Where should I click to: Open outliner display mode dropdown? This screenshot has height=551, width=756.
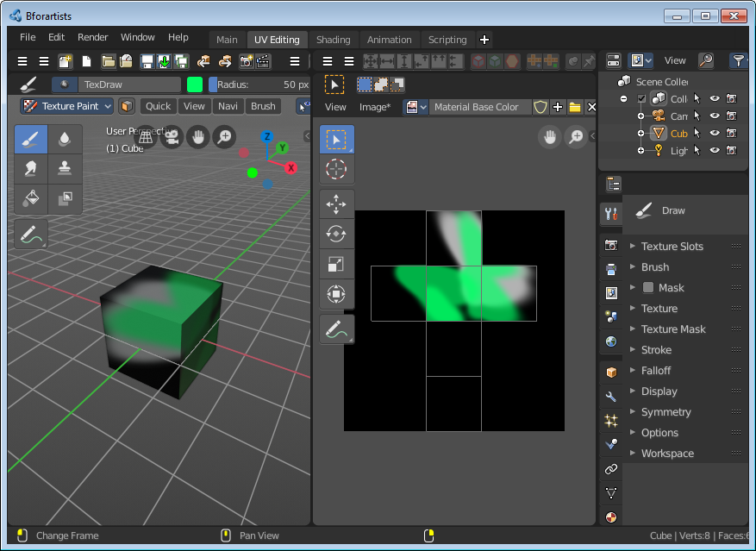(640, 61)
